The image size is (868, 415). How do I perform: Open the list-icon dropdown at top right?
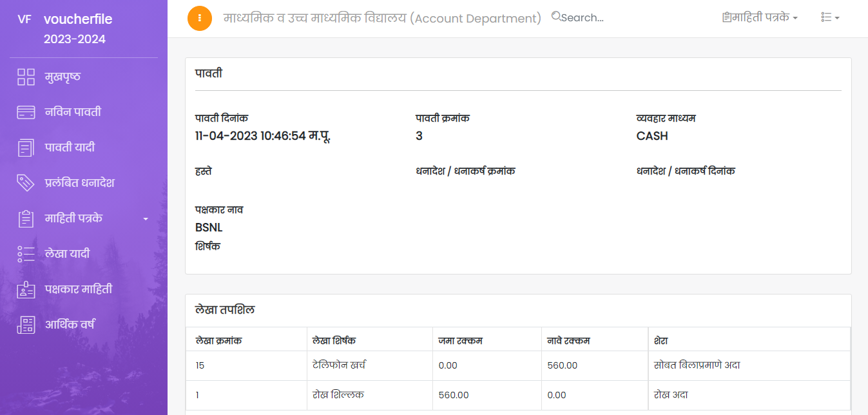(x=830, y=18)
